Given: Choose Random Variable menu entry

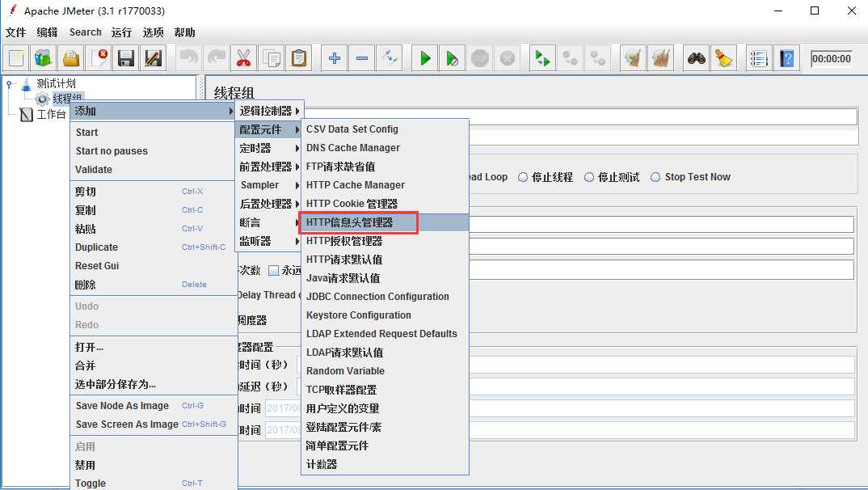Looking at the screenshot, I should (x=385, y=371).
